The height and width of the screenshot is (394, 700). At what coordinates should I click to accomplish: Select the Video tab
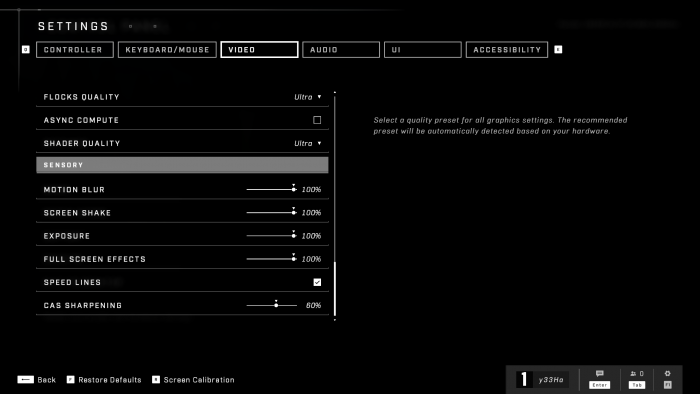(259, 50)
